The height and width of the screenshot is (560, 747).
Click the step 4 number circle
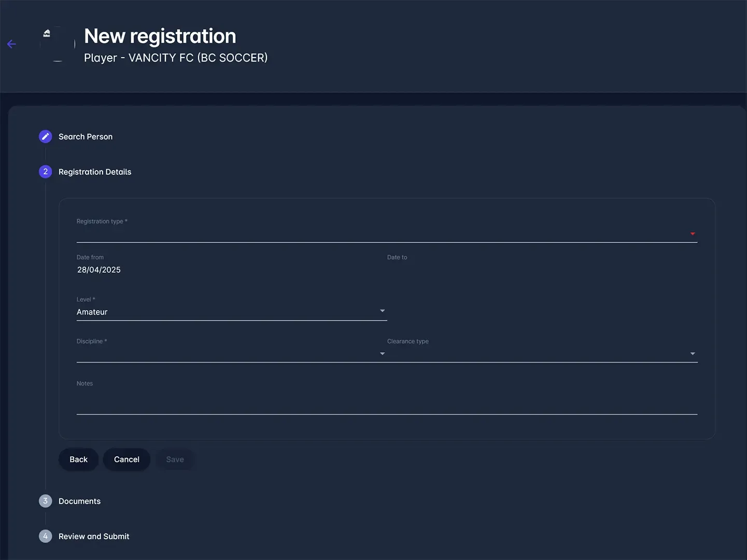[46, 536]
